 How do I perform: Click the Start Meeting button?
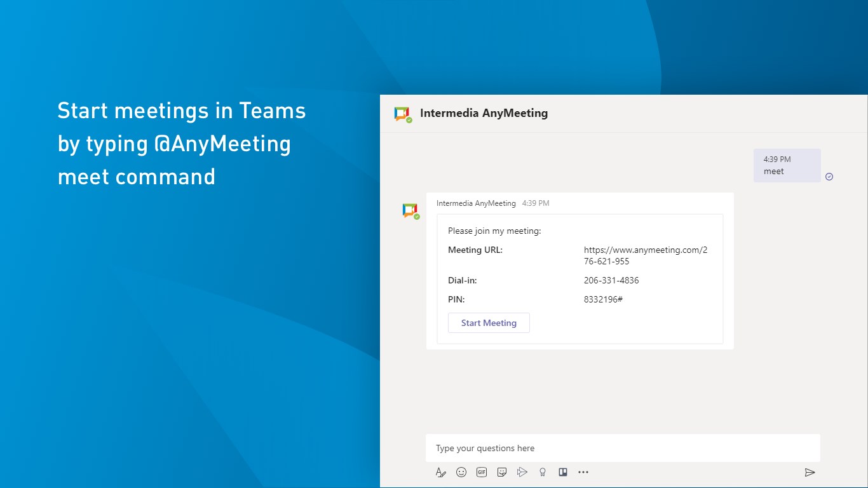coord(489,323)
